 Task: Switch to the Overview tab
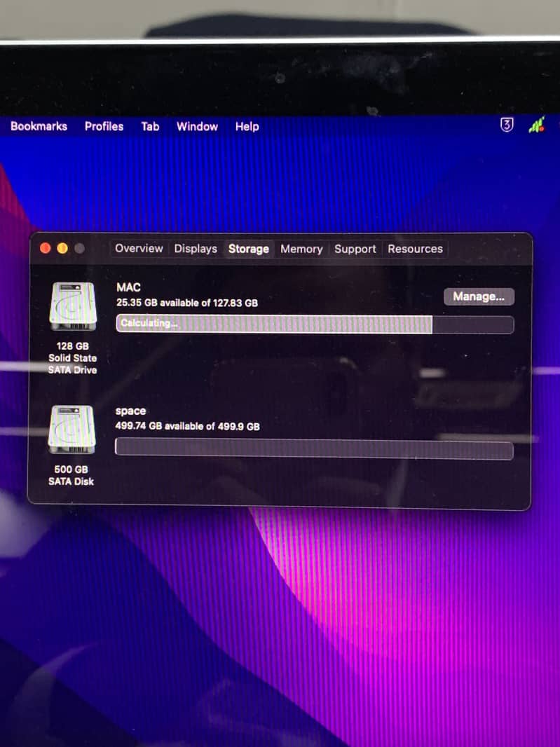click(x=139, y=249)
